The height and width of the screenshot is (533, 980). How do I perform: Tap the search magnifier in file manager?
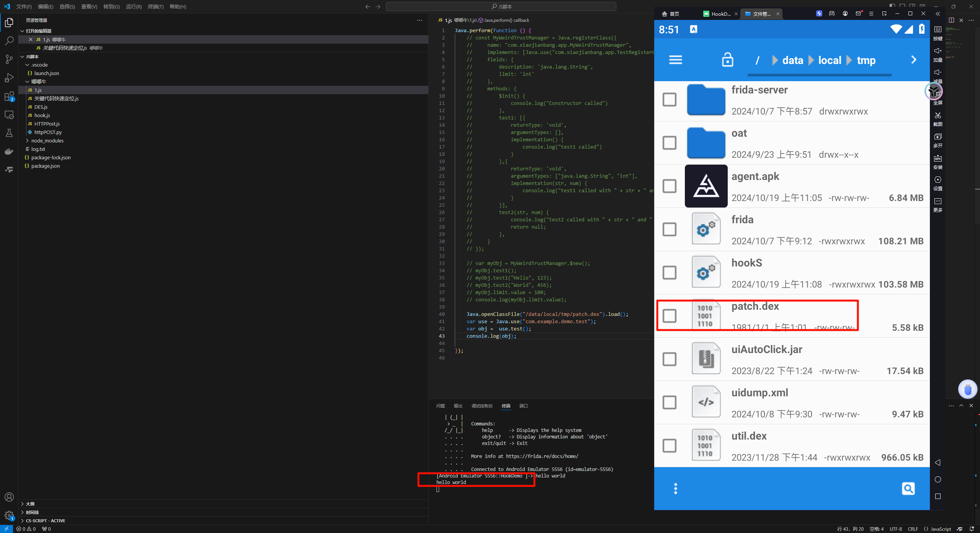(x=908, y=489)
